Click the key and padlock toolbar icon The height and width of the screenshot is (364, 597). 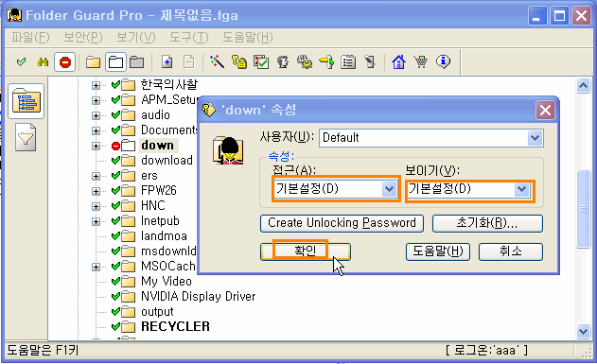pyautogui.click(x=239, y=61)
